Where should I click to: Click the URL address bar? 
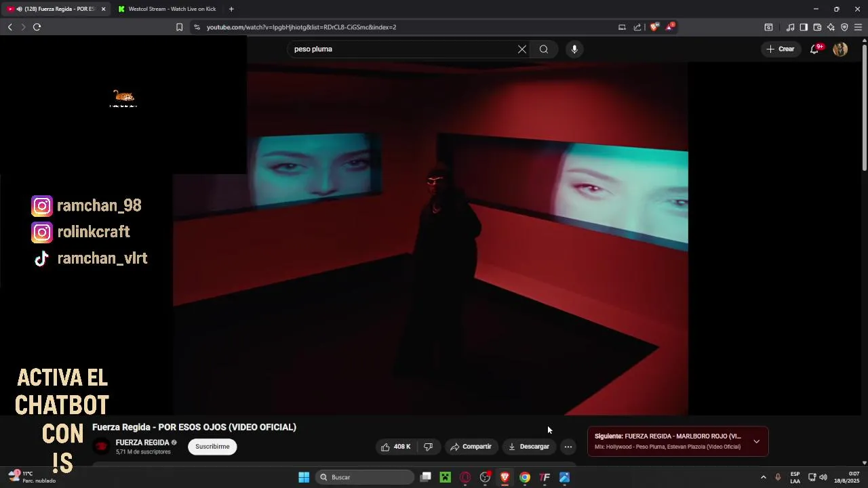400,27
